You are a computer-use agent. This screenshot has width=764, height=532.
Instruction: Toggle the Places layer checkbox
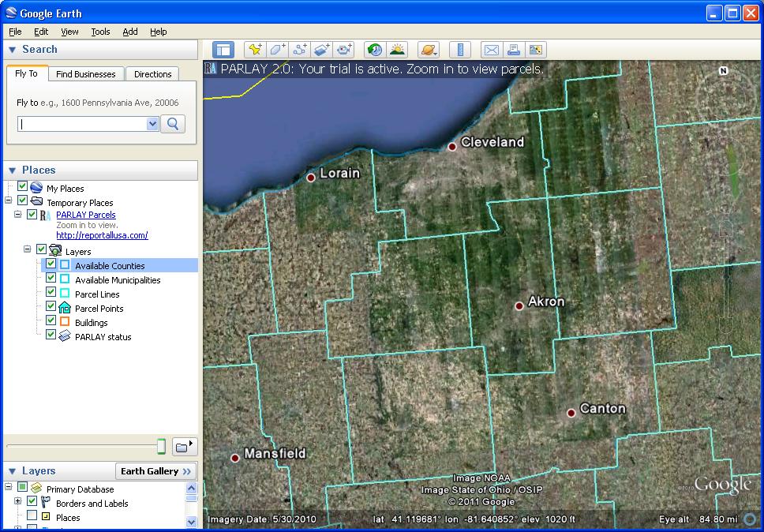pyautogui.click(x=32, y=515)
